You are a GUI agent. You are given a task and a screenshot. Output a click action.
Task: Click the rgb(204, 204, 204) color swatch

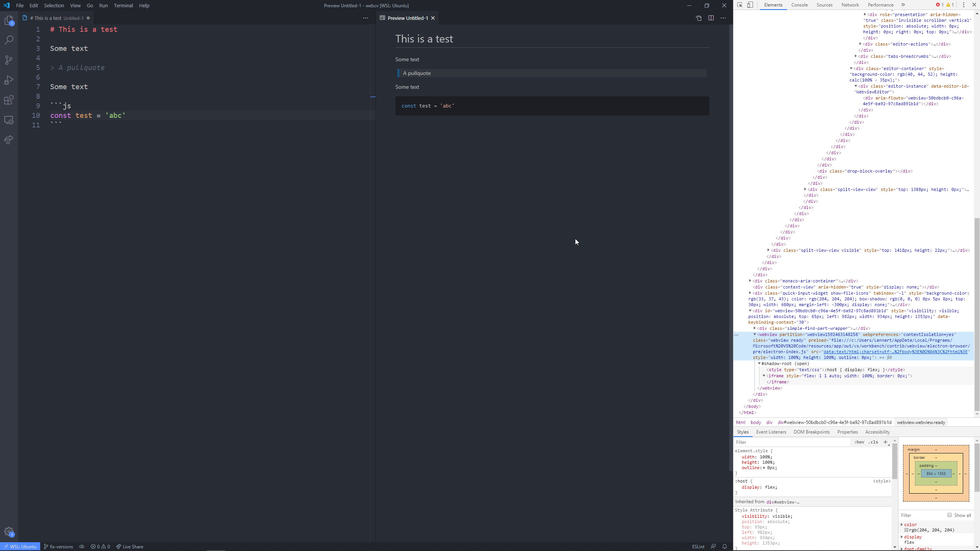click(x=906, y=530)
